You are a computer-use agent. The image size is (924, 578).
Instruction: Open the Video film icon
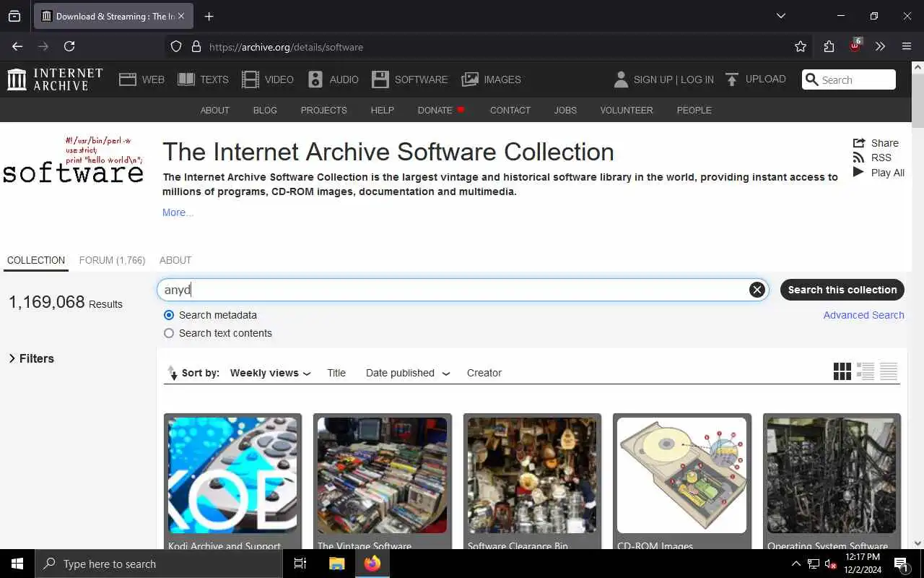click(250, 79)
